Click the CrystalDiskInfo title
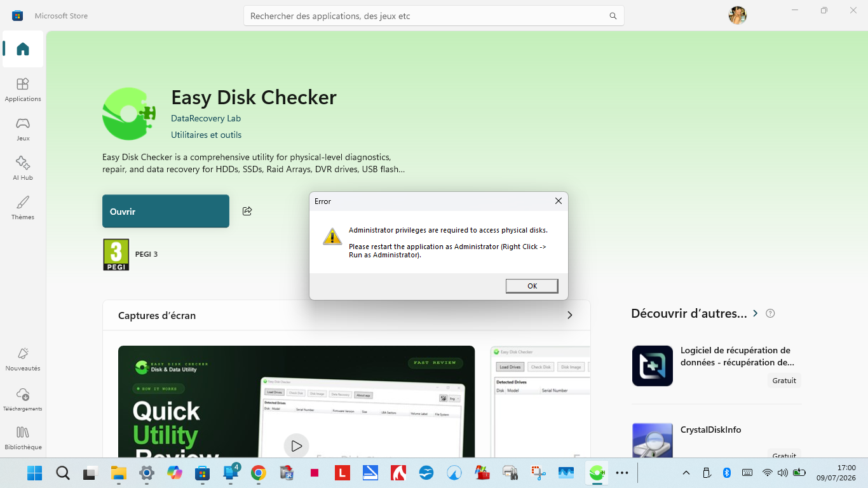Image resolution: width=868 pixels, height=488 pixels. tap(710, 430)
